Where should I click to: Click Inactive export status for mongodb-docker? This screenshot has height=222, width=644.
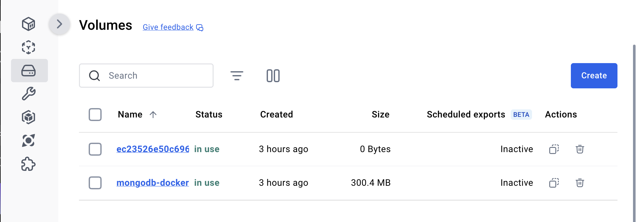[517, 183]
